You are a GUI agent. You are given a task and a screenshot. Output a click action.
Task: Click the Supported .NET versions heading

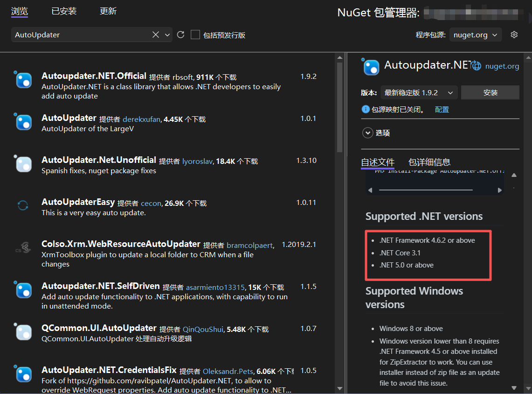click(424, 216)
